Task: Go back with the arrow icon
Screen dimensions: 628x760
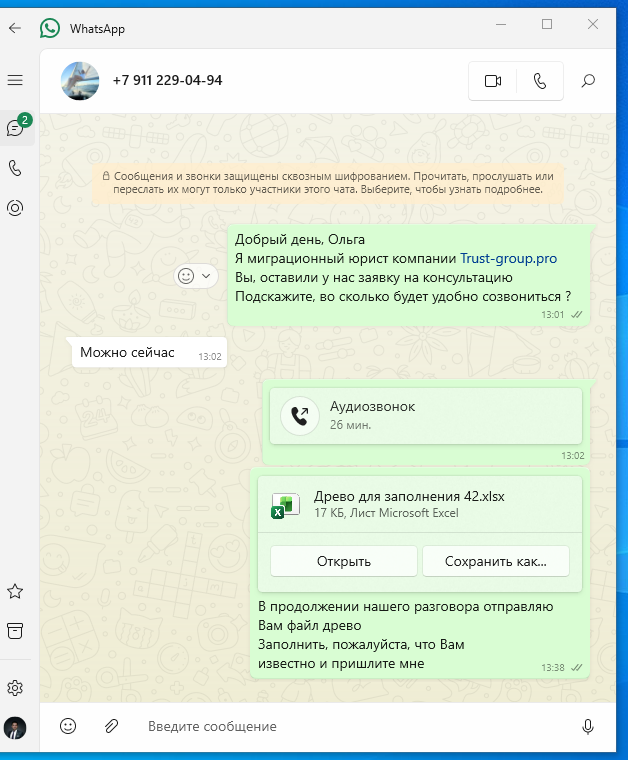Action: 15,28
